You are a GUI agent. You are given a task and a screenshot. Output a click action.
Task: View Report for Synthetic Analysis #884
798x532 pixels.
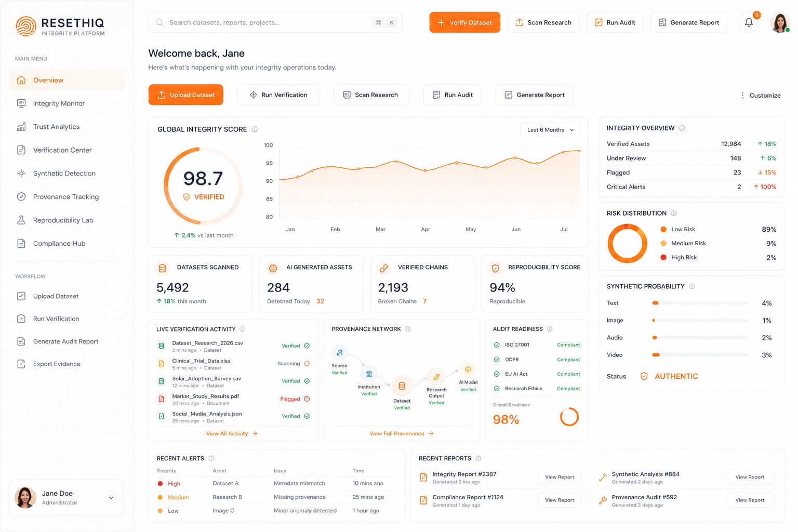click(750, 477)
